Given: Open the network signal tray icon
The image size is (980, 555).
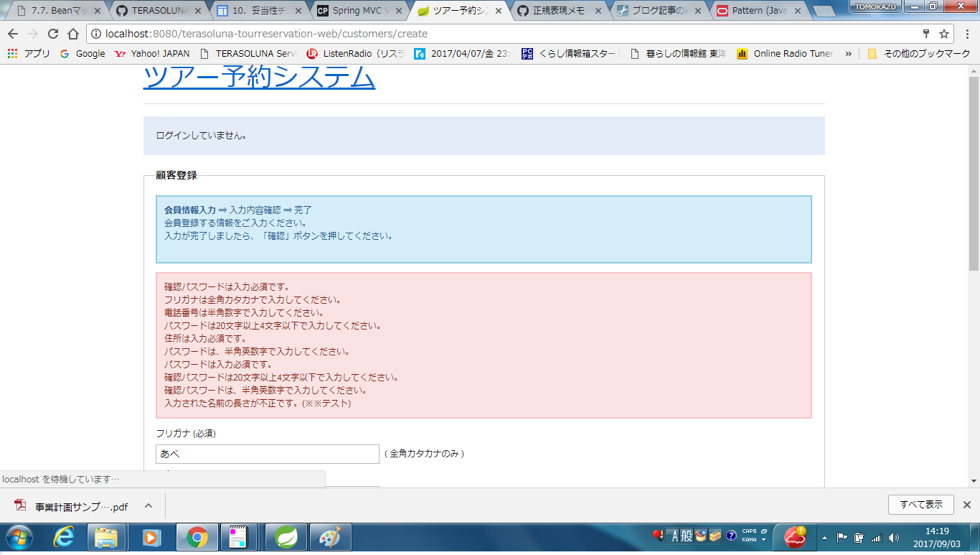Looking at the screenshot, I should pyautogui.click(x=876, y=537).
